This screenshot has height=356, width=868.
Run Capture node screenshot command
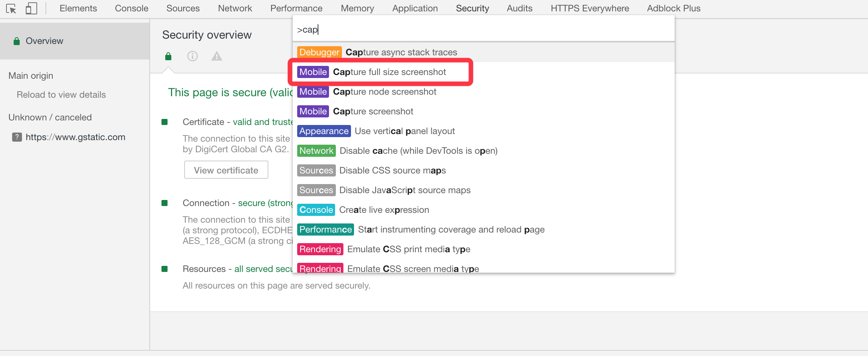click(x=484, y=92)
